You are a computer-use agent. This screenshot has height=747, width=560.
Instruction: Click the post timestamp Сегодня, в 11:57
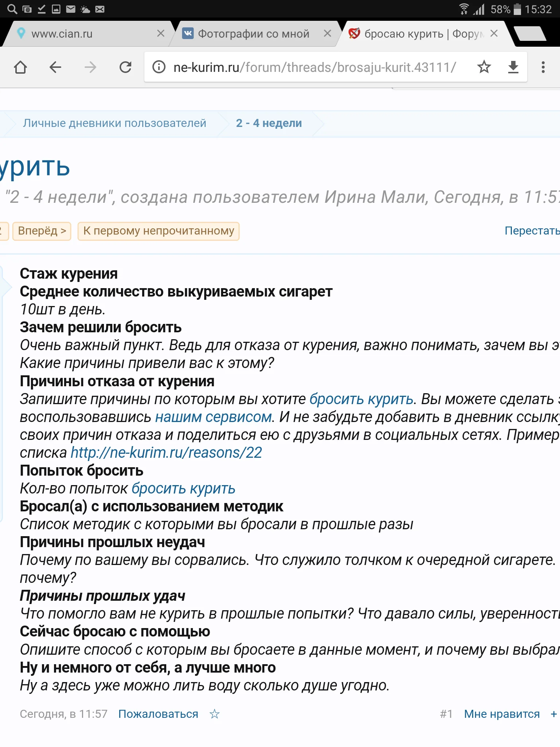(x=64, y=714)
